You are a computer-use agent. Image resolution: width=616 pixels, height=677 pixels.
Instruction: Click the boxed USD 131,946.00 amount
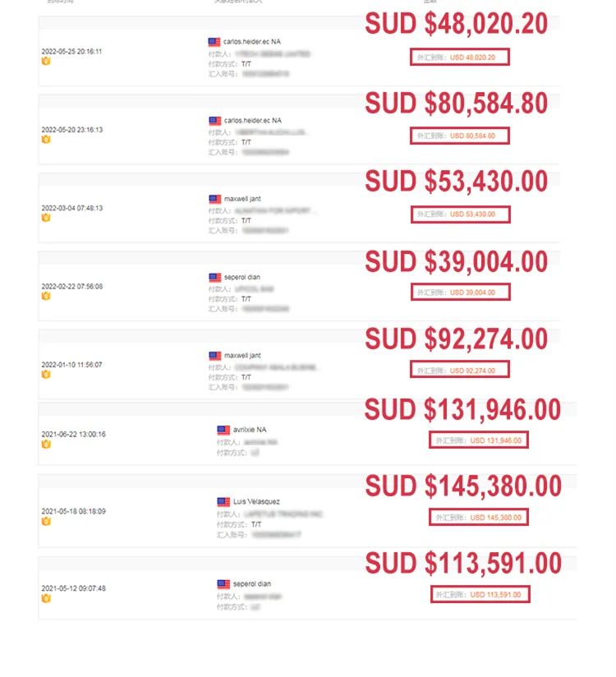(x=480, y=440)
